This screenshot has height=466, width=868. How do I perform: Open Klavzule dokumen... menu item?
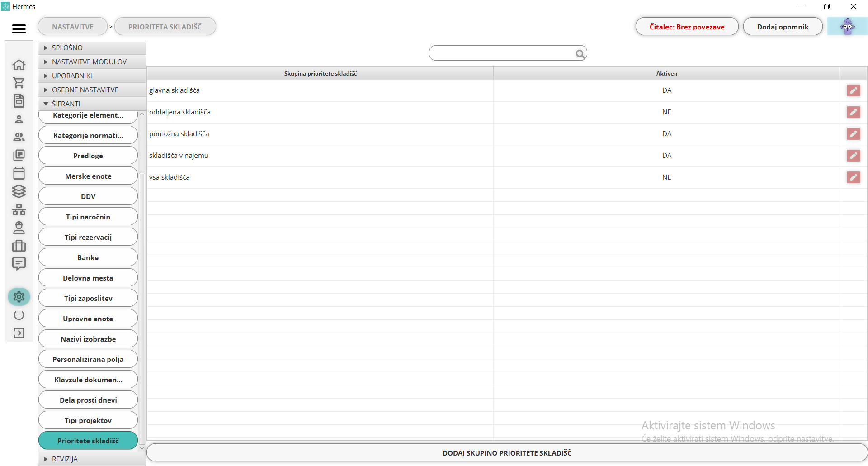point(88,380)
